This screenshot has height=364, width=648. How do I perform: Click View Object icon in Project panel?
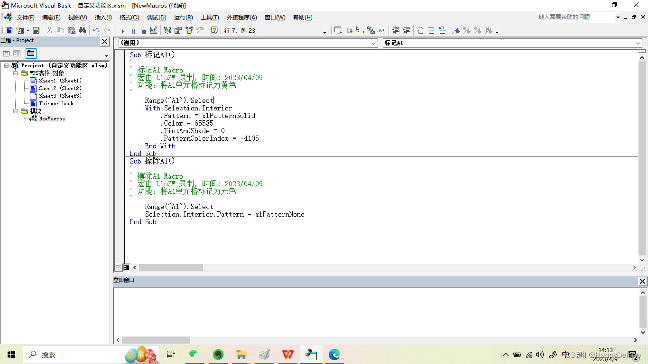17,54
